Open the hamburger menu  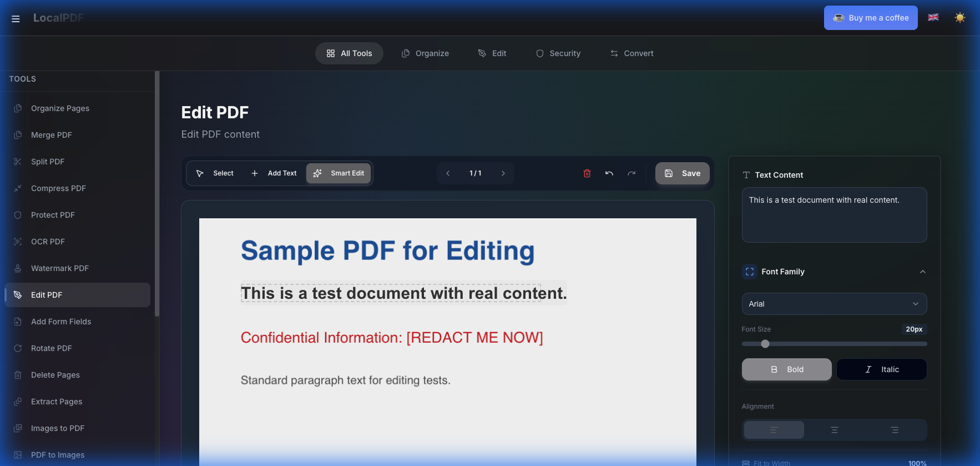[16, 18]
